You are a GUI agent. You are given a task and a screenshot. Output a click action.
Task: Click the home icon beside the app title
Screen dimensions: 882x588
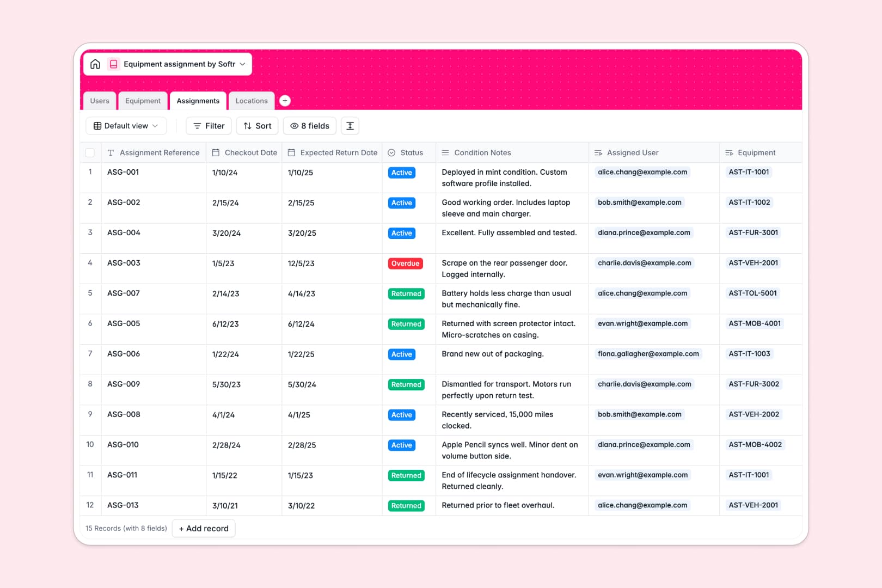pos(95,64)
